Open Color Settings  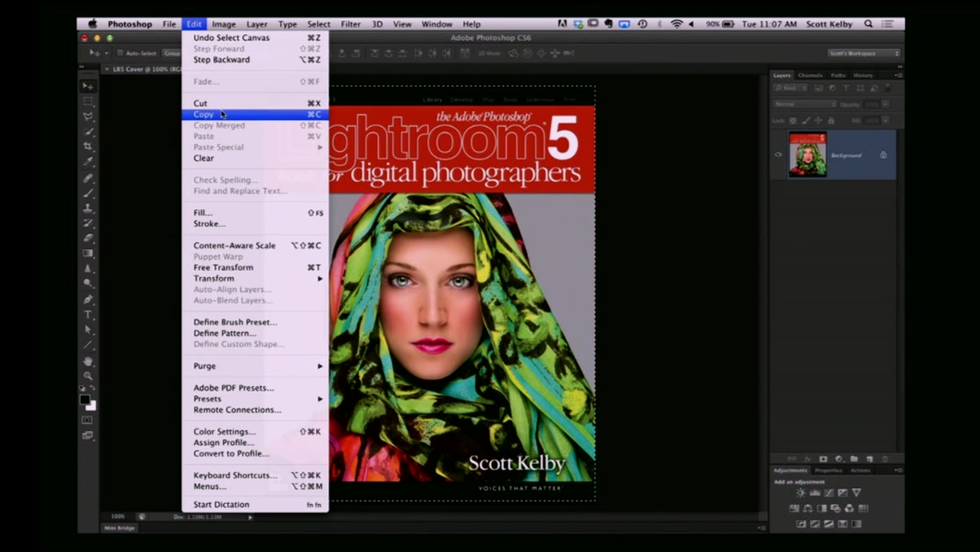tap(255, 431)
